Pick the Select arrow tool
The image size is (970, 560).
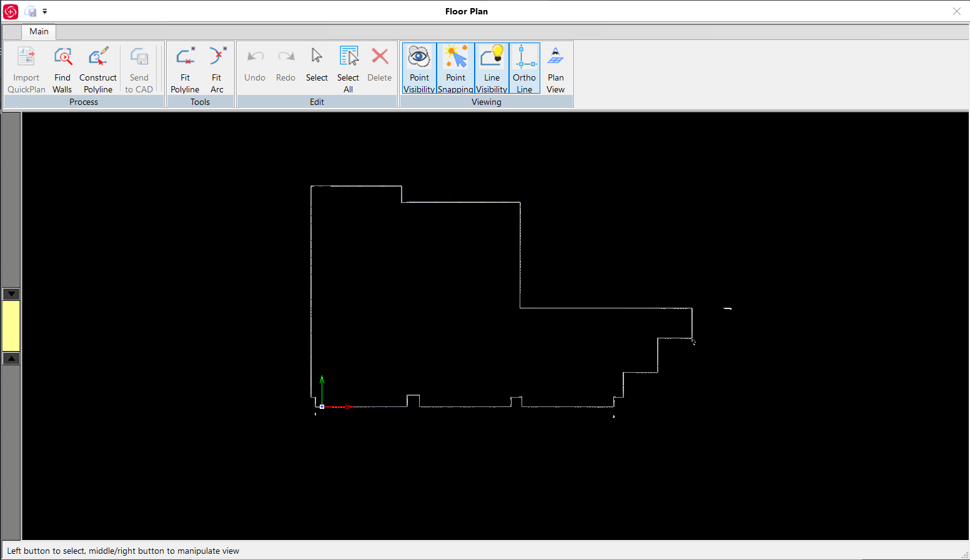click(317, 69)
